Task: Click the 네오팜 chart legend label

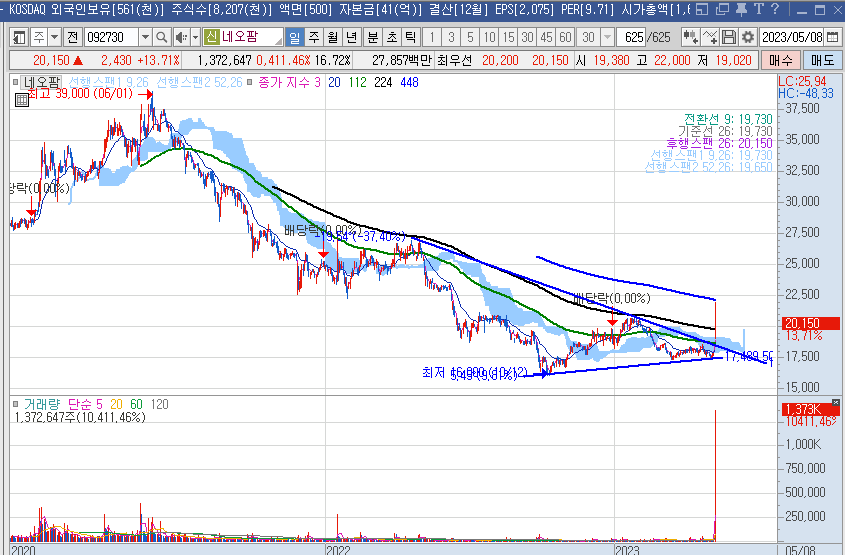Action: click(41, 82)
